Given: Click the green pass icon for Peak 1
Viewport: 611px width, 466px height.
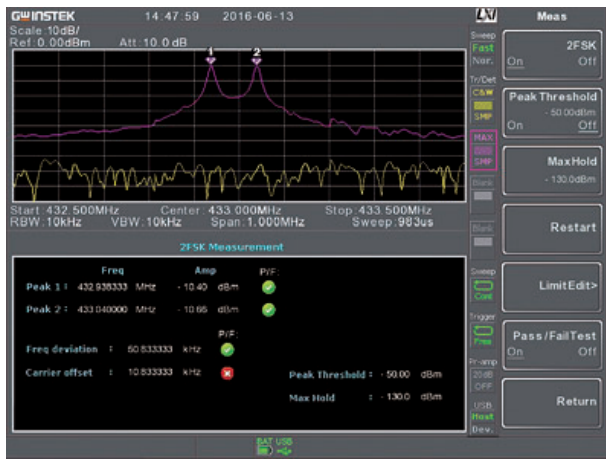Looking at the screenshot, I should 268,288.
